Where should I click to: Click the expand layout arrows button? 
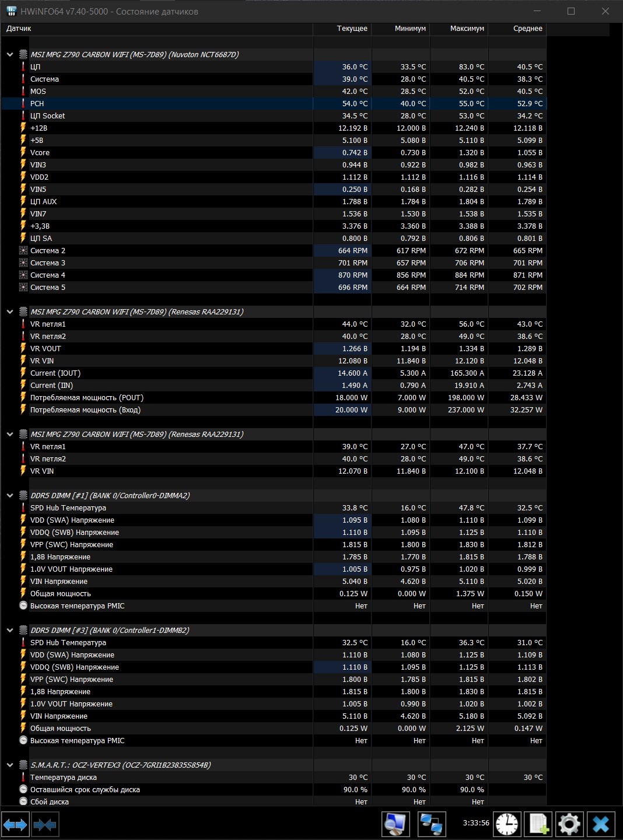(15, 825)
